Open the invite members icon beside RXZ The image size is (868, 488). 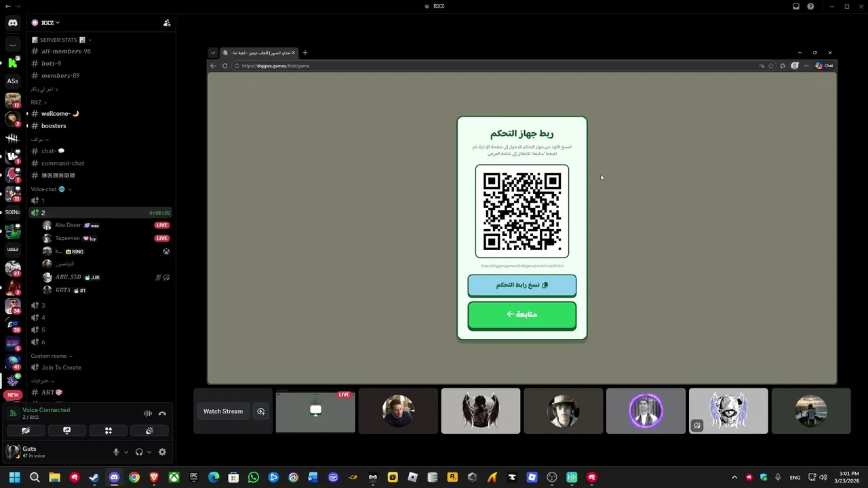tap(167, 23)
